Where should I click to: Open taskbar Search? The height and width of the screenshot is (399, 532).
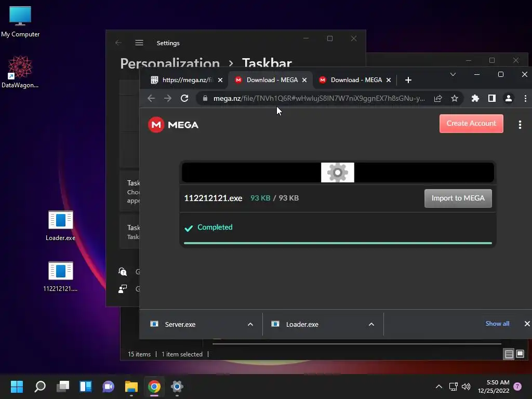click(40, 387)
